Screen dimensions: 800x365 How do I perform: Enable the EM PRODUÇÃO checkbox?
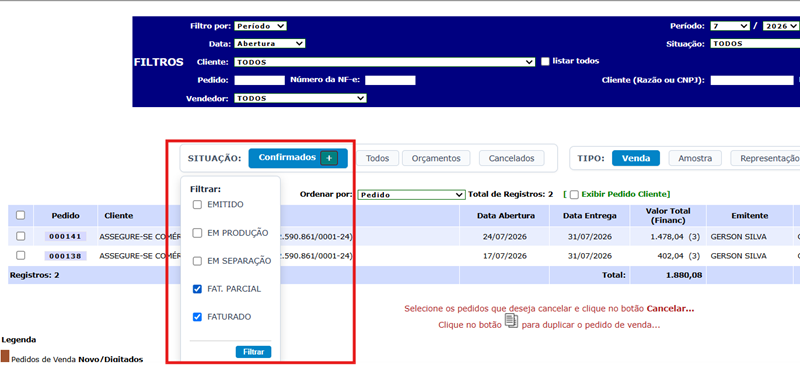point(197,233)
